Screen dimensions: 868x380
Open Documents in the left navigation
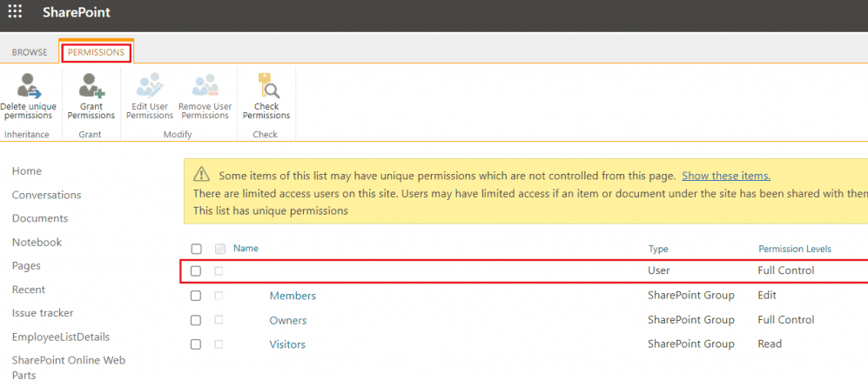(40, 218)
